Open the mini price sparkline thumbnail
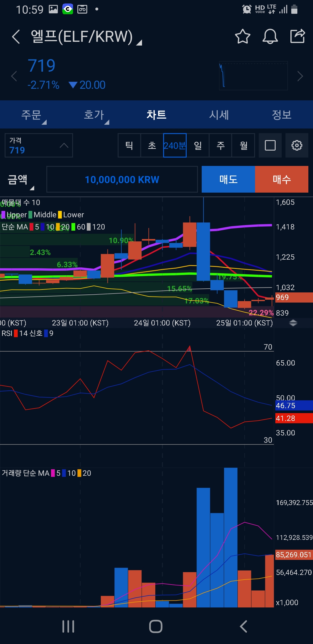This screenshot has height=644, width=313. pyautogui.click(x=253, y=76)
